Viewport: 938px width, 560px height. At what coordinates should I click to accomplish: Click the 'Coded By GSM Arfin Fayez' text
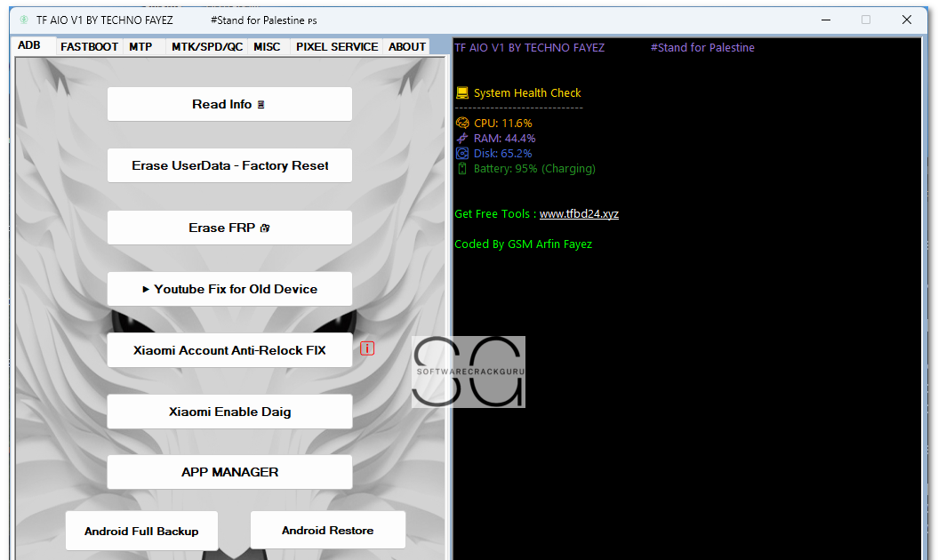[524, 244]
